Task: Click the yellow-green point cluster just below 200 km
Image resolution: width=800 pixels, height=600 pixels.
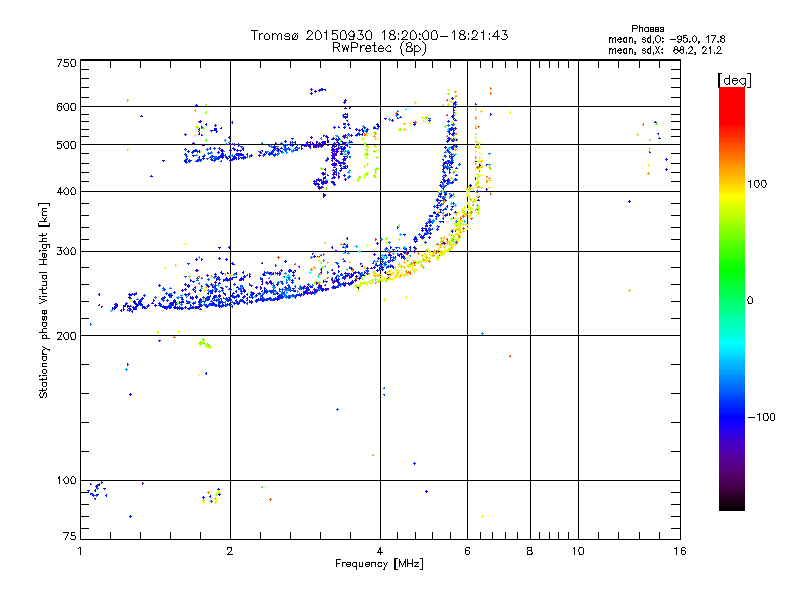Action: (x=204, y=343)
